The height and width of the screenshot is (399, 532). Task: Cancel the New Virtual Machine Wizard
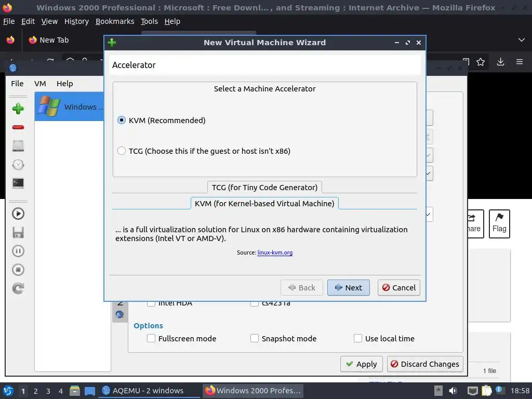pyautogui.click(x=399, y=287)
